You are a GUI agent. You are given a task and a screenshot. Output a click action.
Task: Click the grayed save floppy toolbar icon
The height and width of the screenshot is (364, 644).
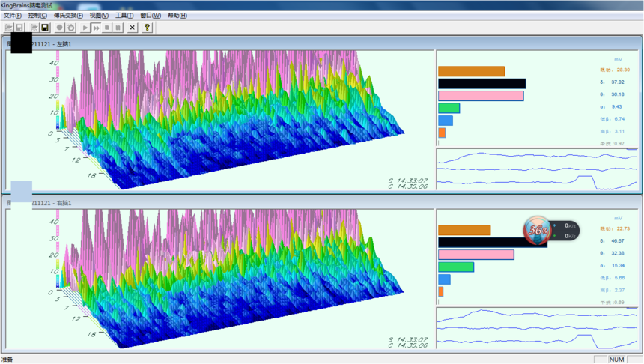pos(19,28)
